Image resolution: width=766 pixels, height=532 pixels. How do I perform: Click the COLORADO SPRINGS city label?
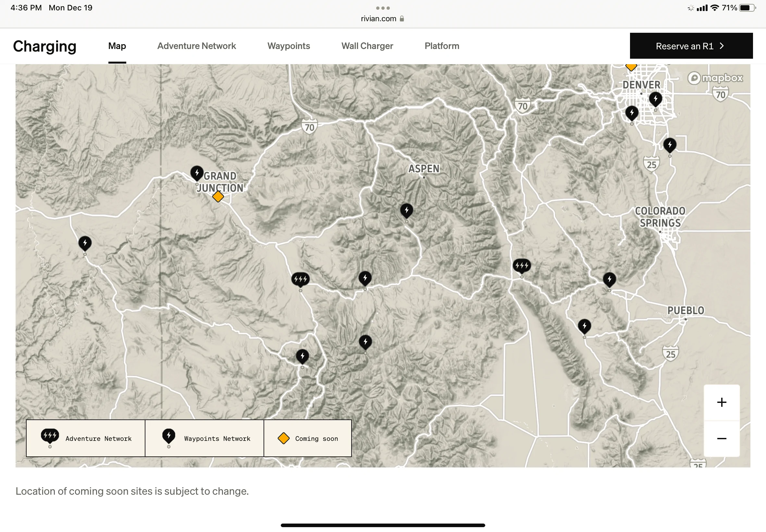coord(660,217)
